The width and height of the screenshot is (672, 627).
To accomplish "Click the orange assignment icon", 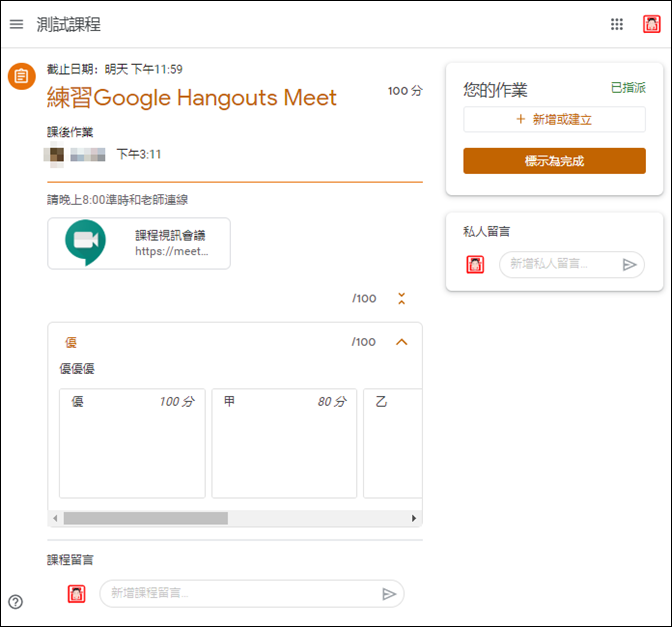I will (21, 76).
